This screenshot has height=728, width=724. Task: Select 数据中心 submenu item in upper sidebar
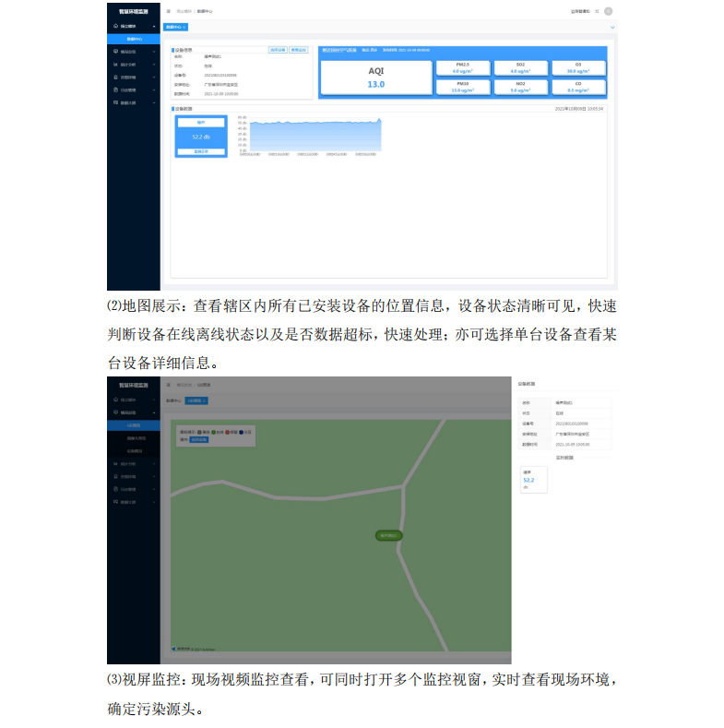135,39
